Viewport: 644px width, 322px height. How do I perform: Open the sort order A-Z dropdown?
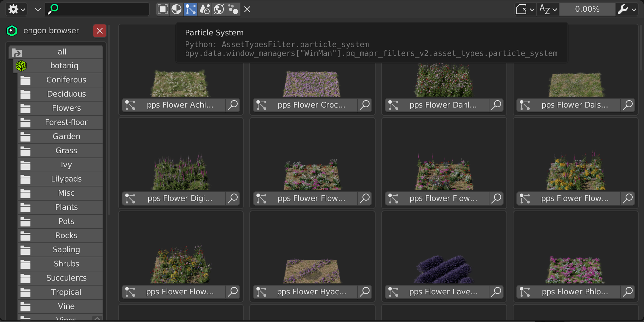click(547, 9)
